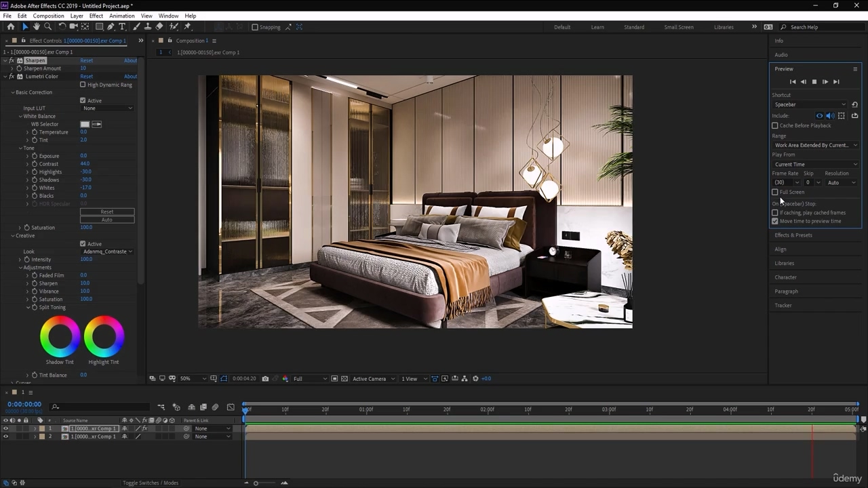Enable the Snapping checkbox

pyautogui.click(x=255, y=27)
